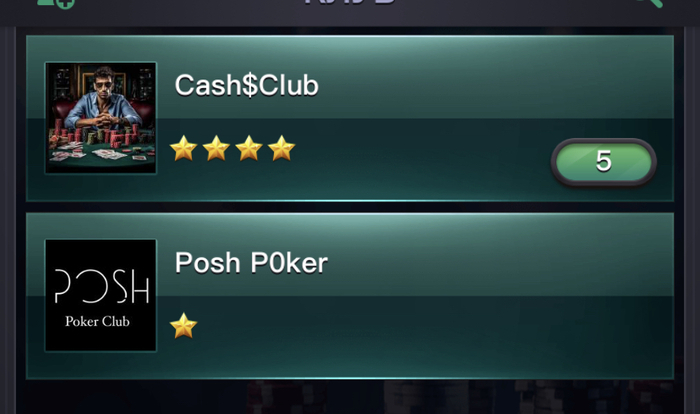Screen dimensions: 700x414
Task: Click the partially visible title in header
Action: pos(350,2)
